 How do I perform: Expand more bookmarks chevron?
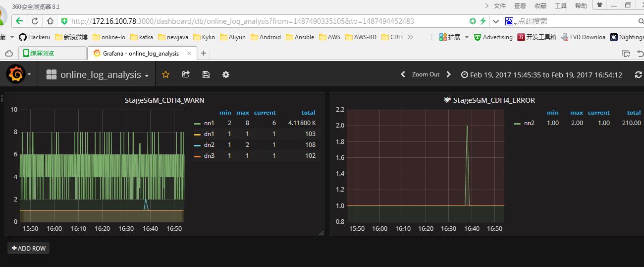coord(410,37)
